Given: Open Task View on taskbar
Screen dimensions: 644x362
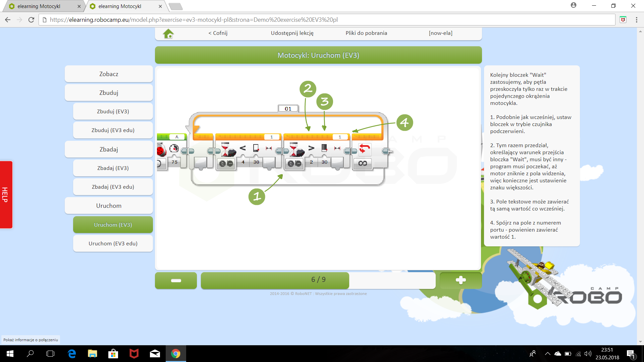Looking at the screenshot, I should 50,354.
